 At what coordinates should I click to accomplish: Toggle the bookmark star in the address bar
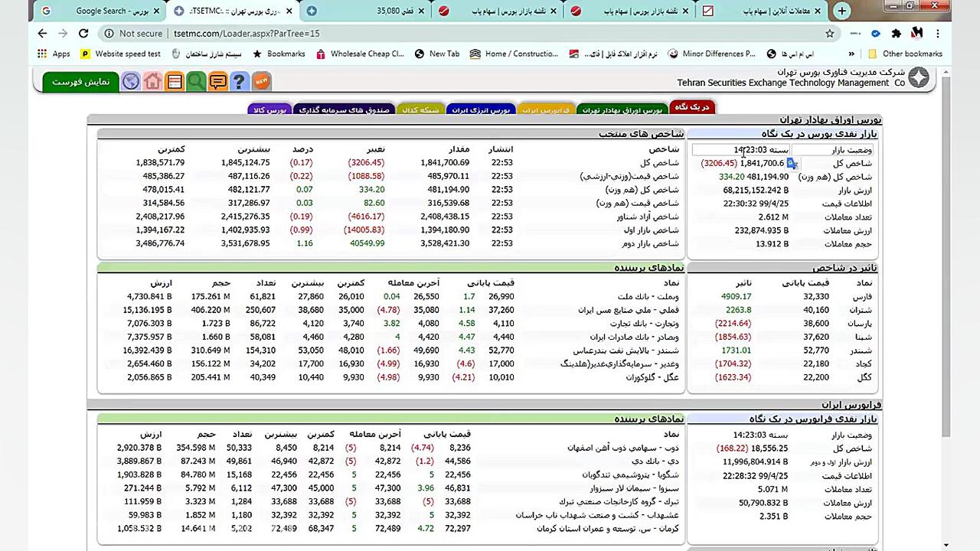[829, 33]
